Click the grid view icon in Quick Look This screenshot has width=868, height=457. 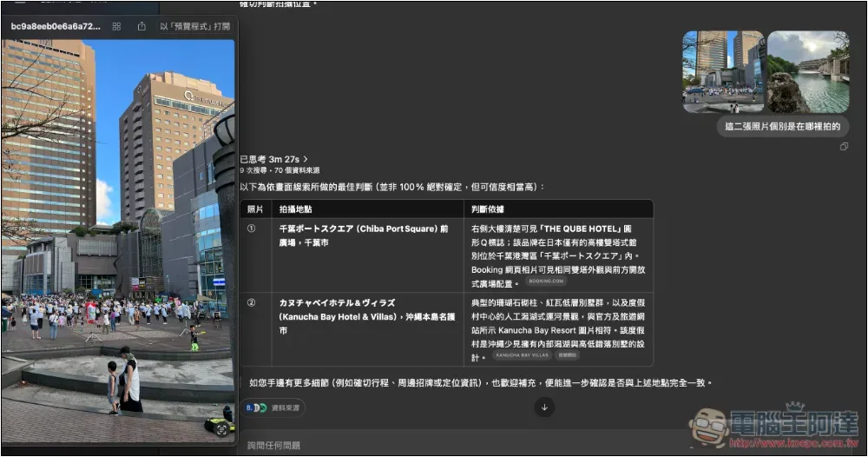pos(117,27)
